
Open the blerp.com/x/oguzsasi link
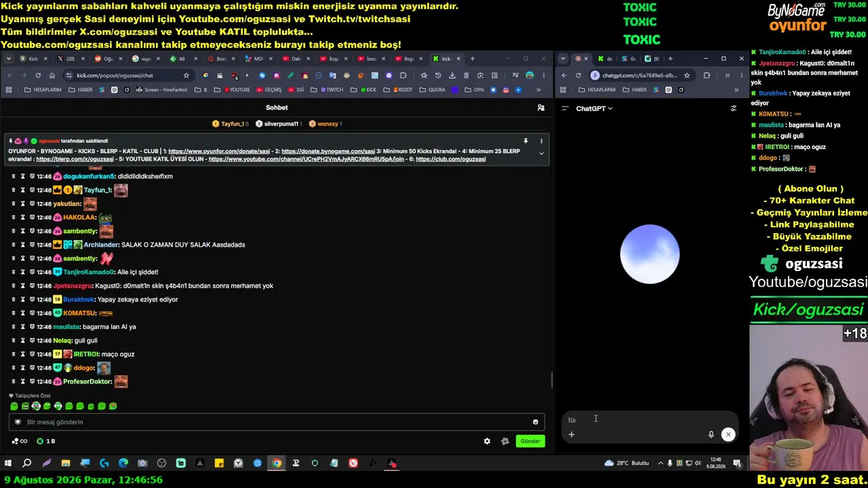tap(75, 159)
